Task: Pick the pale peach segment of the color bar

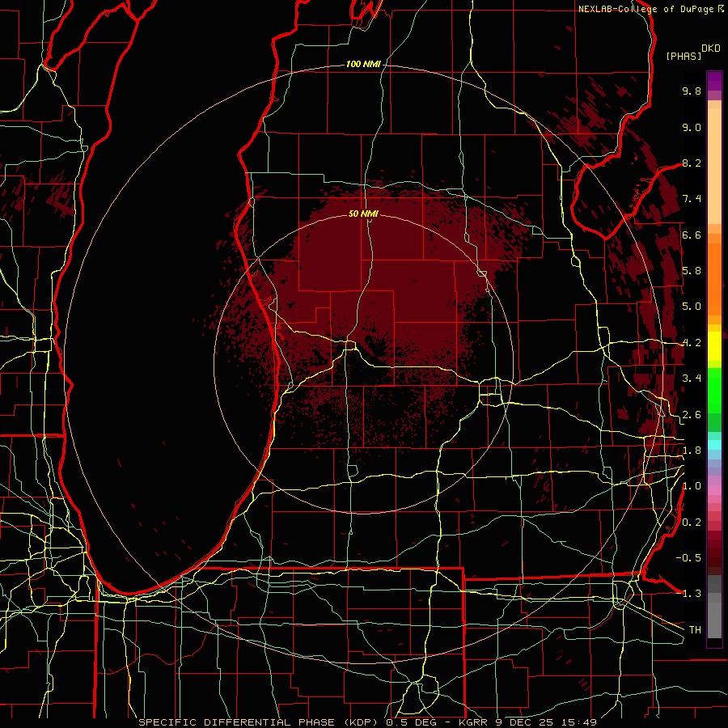Action: [714, 166]
